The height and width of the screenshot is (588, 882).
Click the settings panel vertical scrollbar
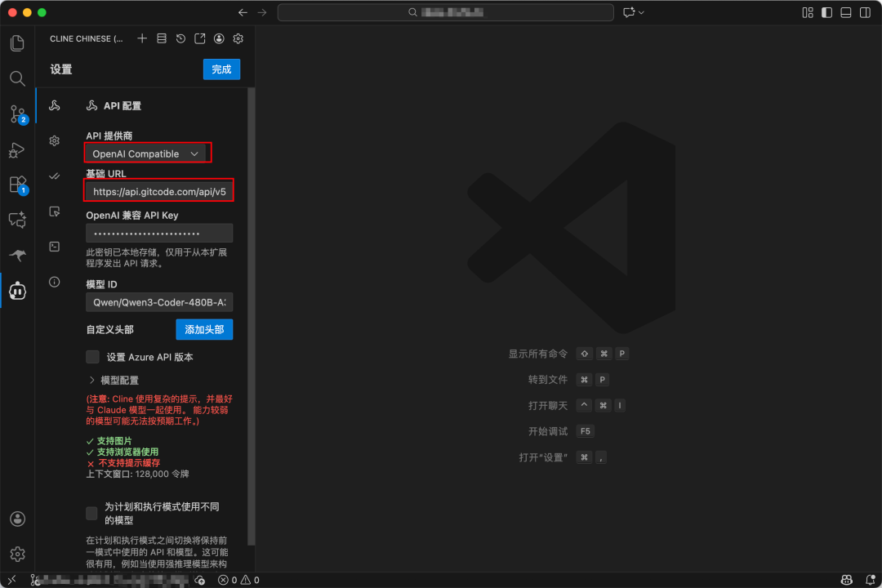[x=251, y=315]
